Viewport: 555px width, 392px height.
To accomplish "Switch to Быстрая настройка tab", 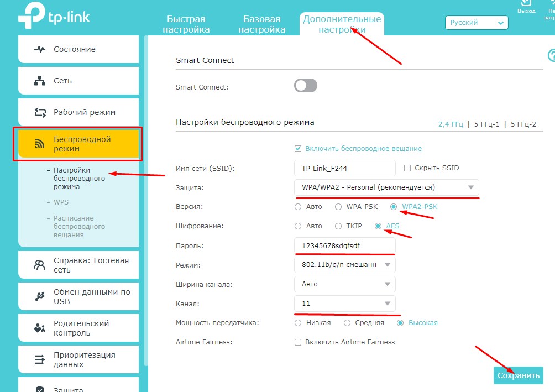I will coord(186,24).
